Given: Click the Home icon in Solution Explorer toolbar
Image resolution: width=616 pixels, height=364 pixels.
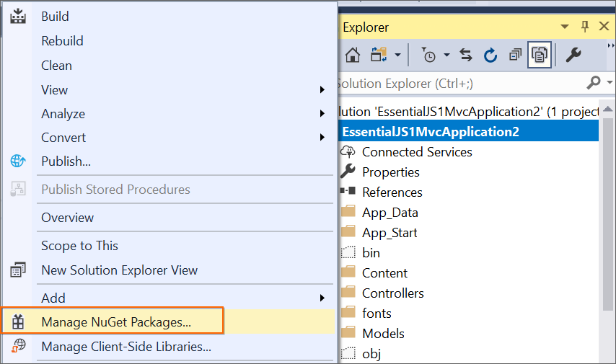Looking at the screenshot, I should pos(353,55).
